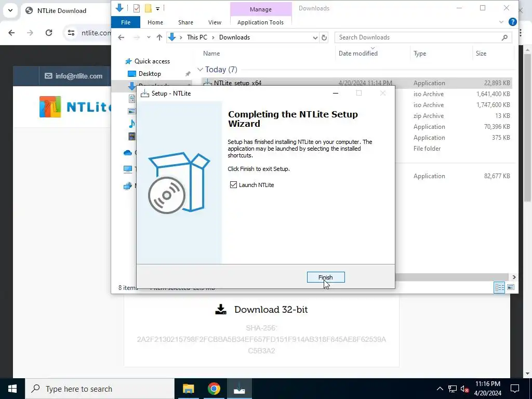532x399 pixels.
Task: Sort files by the Type column
Action: [420, 54]
